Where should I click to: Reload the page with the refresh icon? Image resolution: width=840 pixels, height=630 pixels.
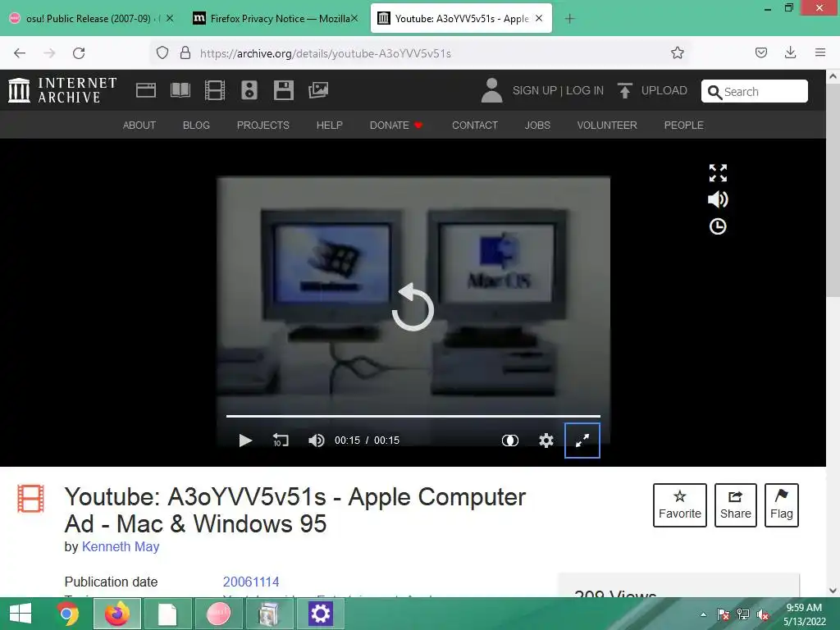pos(79,53)
